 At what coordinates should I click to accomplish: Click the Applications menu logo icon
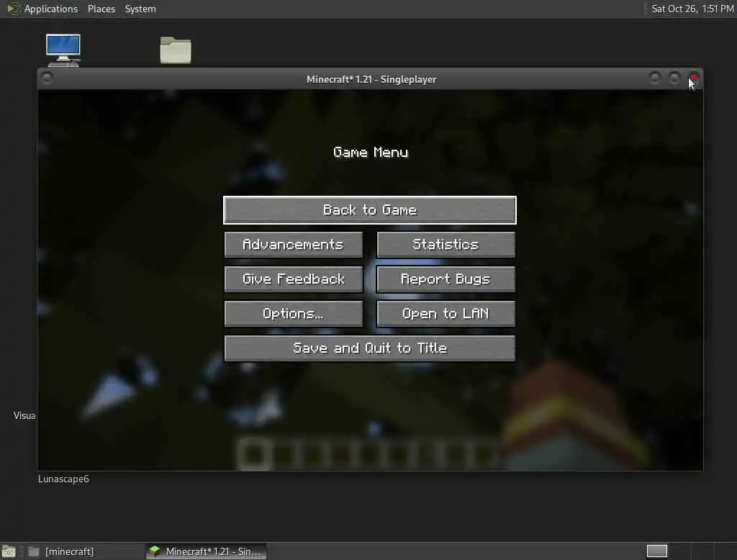click(x=13, y=9)
